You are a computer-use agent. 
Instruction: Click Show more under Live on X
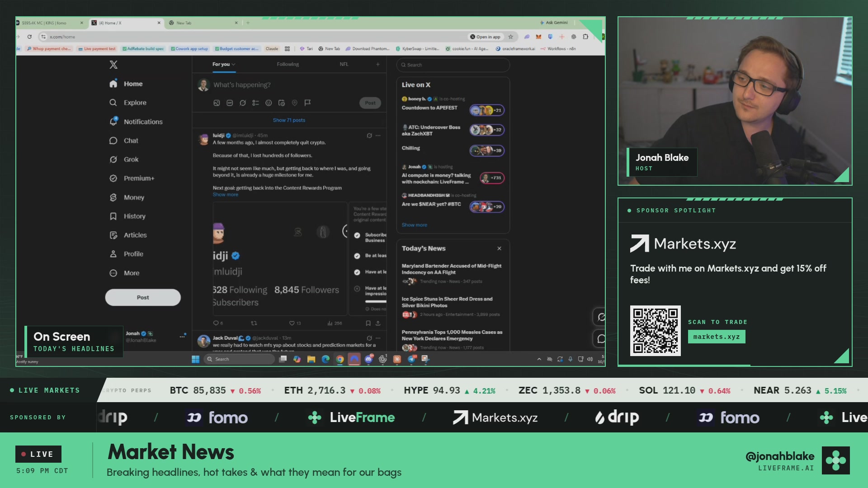pos(415,225)
